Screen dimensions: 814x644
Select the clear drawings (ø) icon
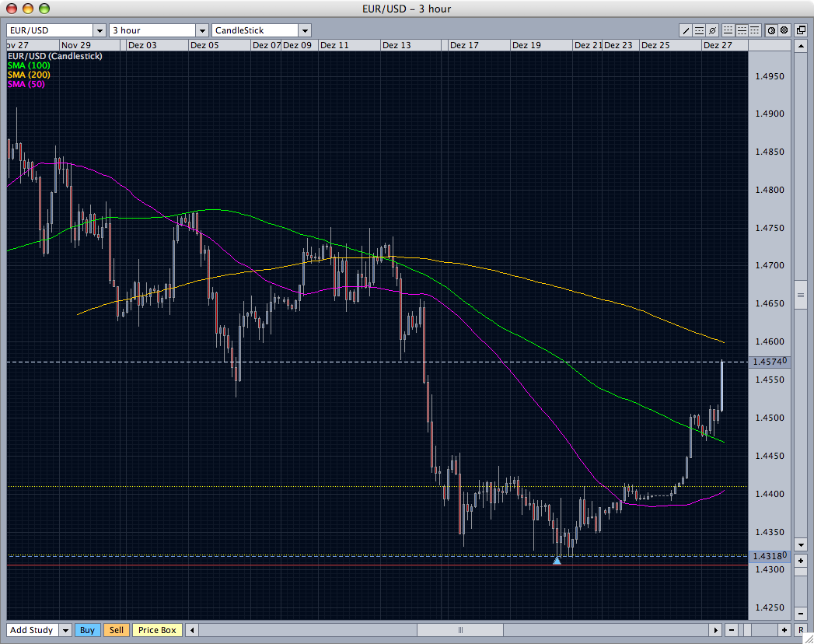pos(712,30)
